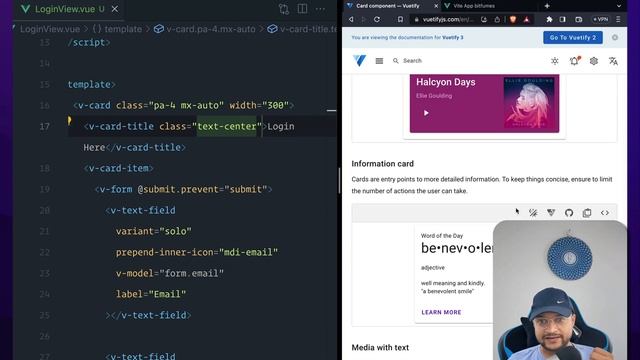Image resolution: width=640 pixels, height=360 pixels.
Task: Copy the example source code icon
Action: (x=587, y=213)
